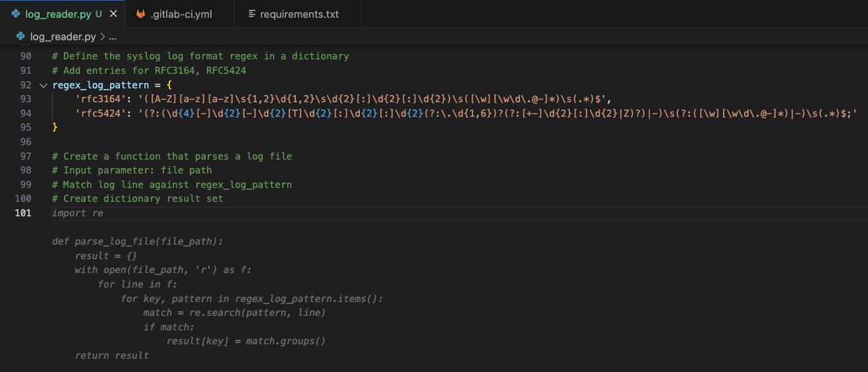Click the suggested 'import re' ghost text
Screen dimensions: 868x372
[78, 213]
